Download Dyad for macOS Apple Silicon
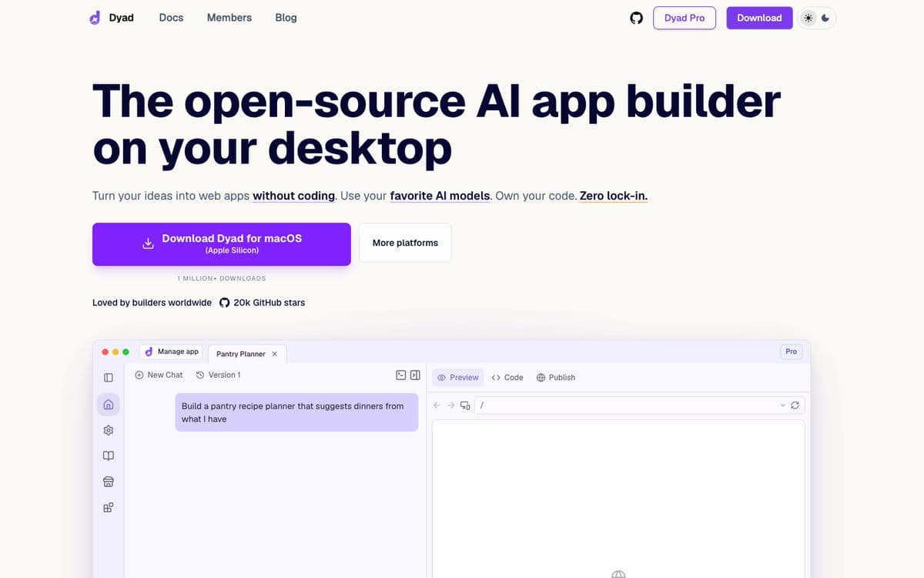This screenshot has height=578, width=924. [x=222, y=244]
